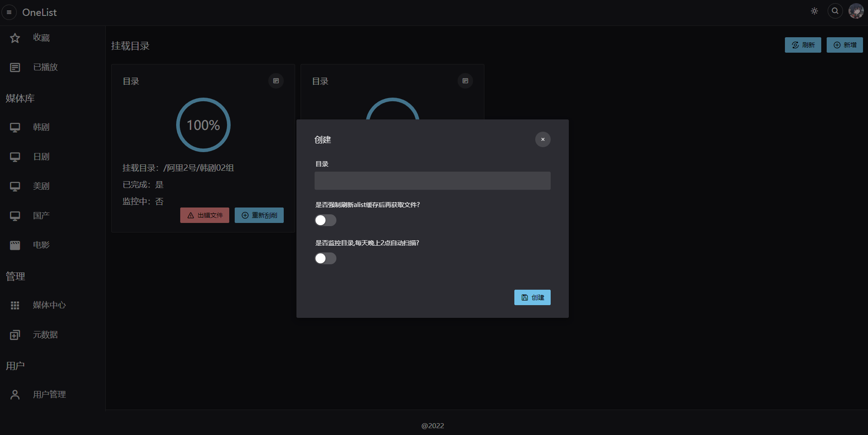
Task: Focus the 目录 directory input field
Action: [x=433, y=181]
